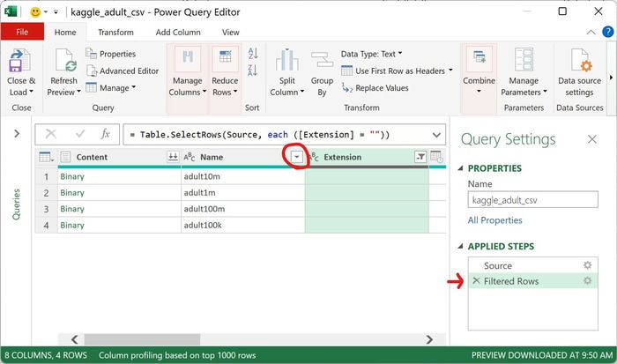
Task: Click the Refresh Preview icon
Action: (65, 60)
